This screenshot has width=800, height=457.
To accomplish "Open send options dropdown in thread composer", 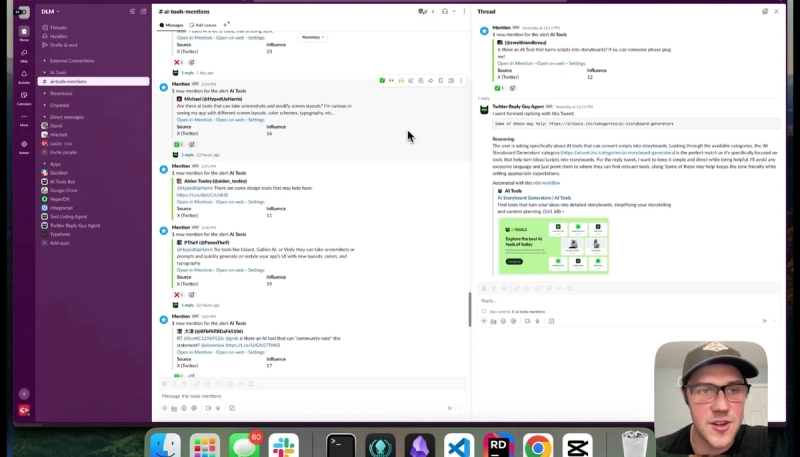I will (774, 321).
